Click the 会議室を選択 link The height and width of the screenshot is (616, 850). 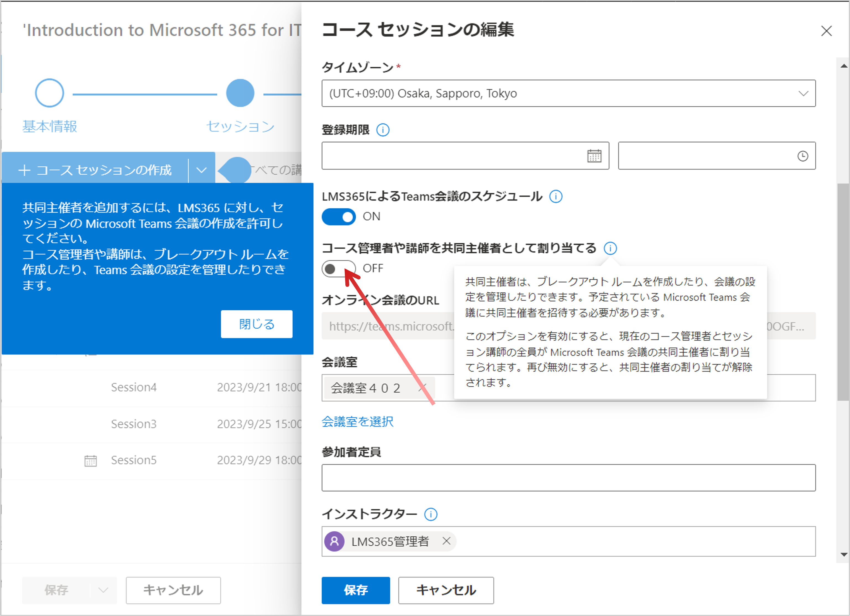(358, 422)
